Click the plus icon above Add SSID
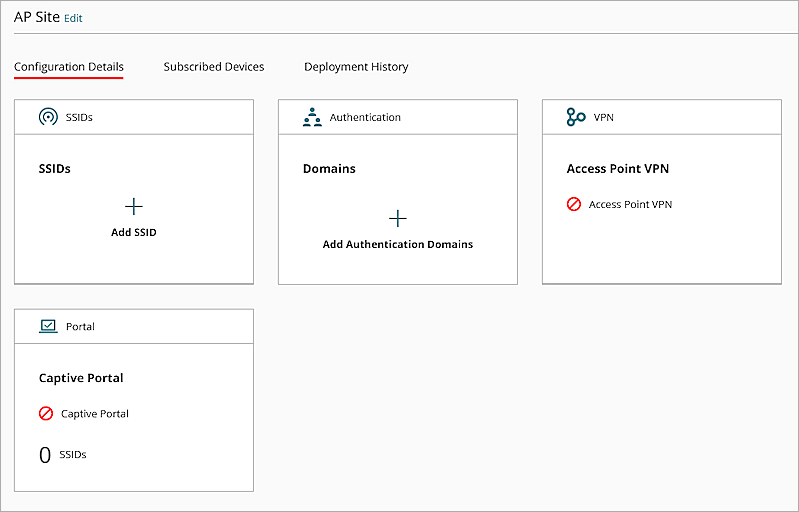This screenshot has height=512, width=799. [x=134, y=206]
